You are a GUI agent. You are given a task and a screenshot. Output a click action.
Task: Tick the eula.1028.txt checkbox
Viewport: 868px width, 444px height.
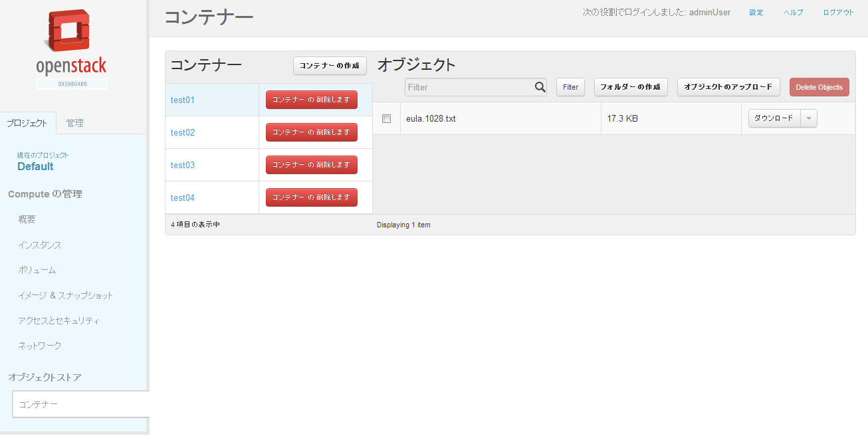point(386,118)
